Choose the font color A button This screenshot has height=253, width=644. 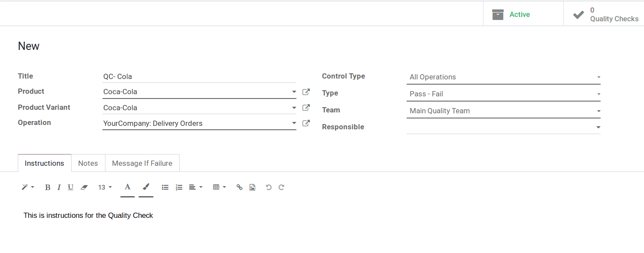[128, 187]
